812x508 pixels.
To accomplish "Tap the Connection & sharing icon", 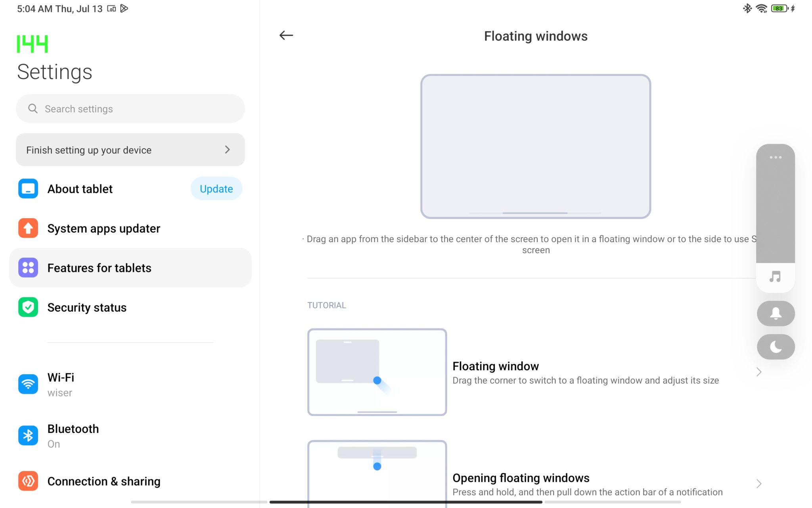I will tap(28, 481).
